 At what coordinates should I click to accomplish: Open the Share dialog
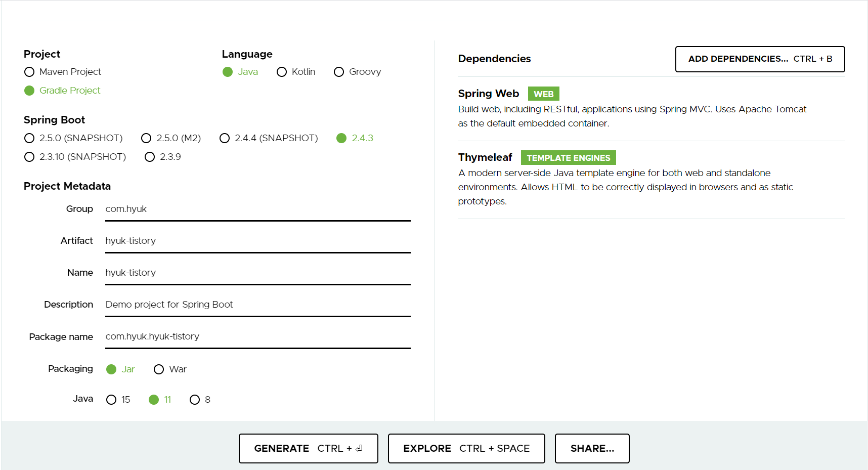click(x=592, y=448)
